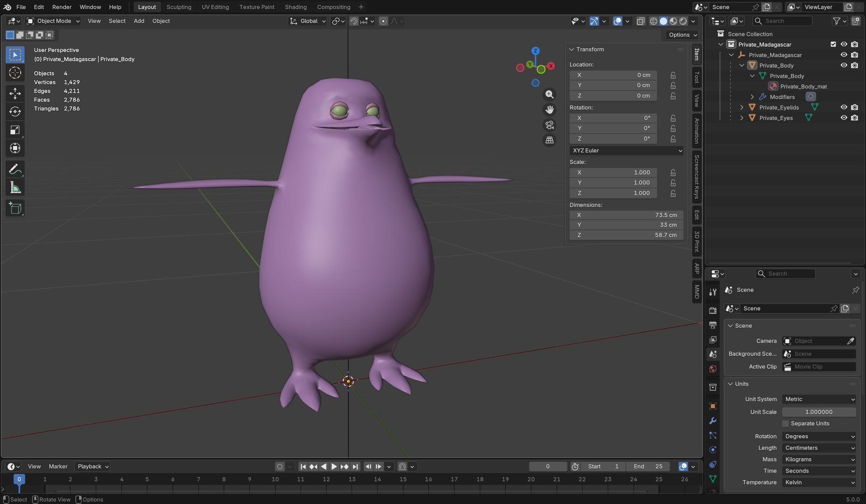866x504 pixels.
Task: Open XYZ Euler rotation mode dropdown
Action: [x=627, y=151]
